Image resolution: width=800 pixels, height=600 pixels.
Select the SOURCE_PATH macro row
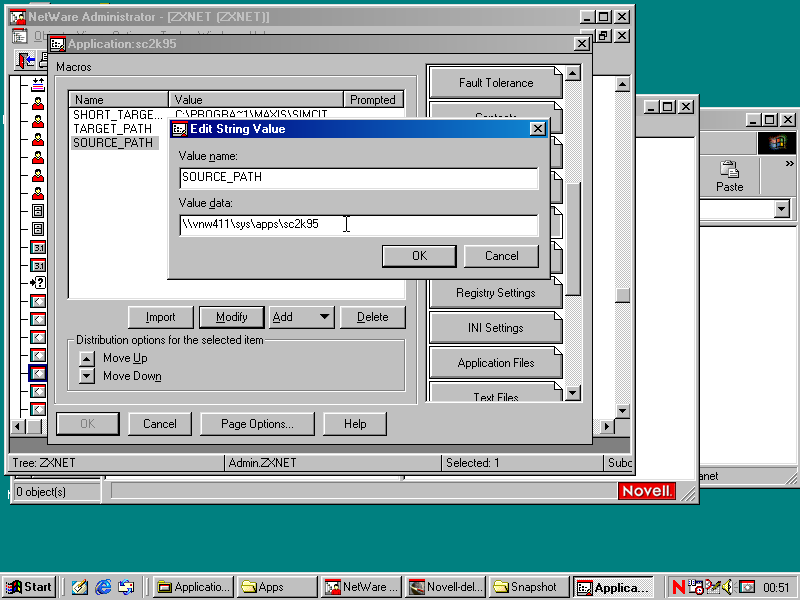113,143
